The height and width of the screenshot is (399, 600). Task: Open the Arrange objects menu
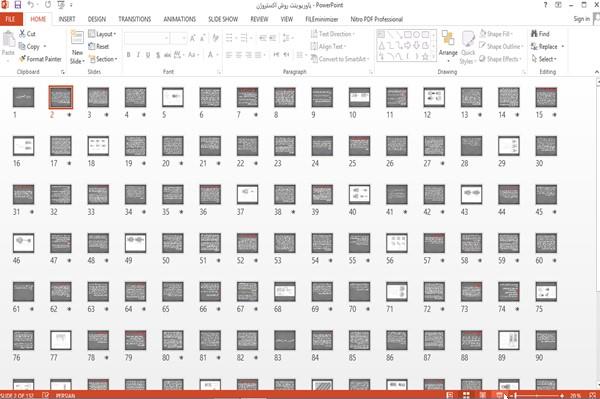pyautogui.click(x=448, y=47)
